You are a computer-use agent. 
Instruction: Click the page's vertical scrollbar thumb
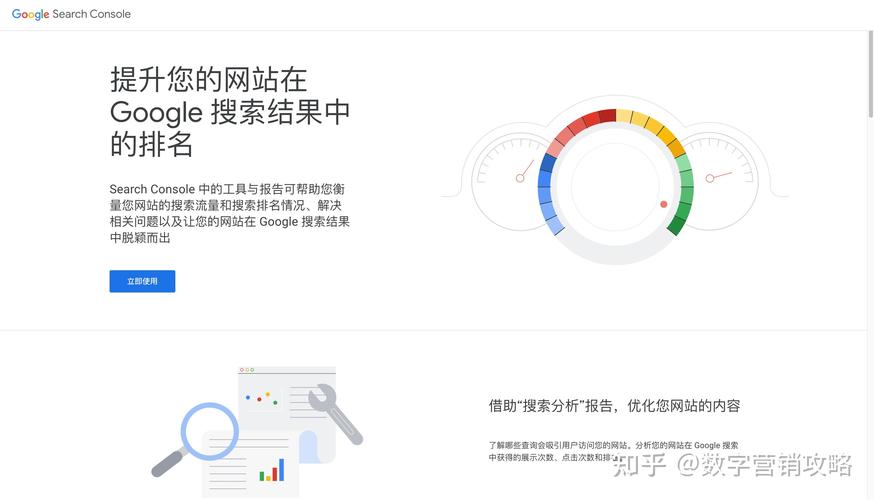click(871, 74)
